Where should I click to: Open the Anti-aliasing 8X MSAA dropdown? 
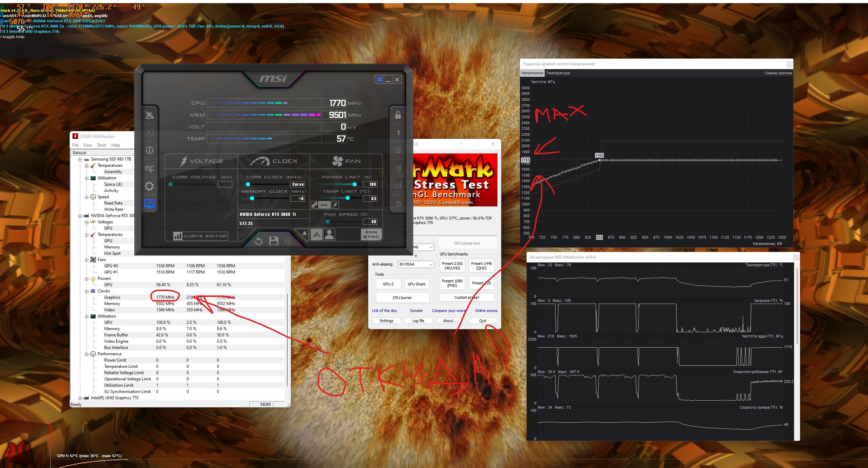416,264
